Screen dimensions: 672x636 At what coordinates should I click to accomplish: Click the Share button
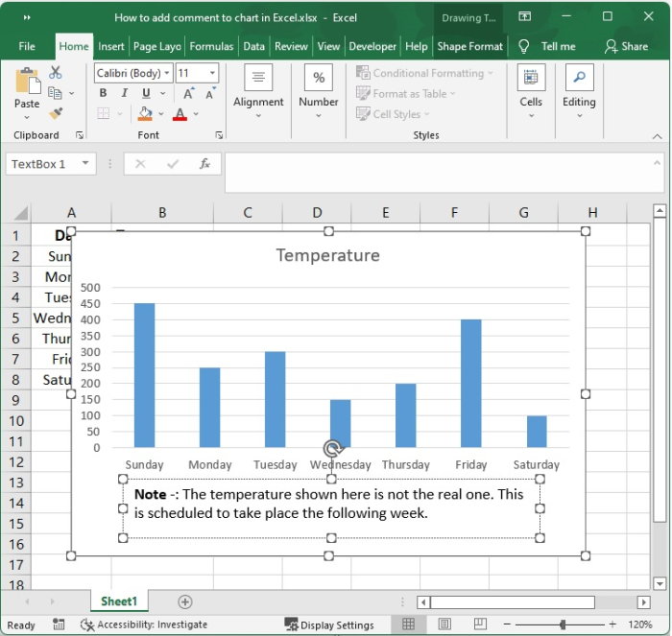click(626, 46)
